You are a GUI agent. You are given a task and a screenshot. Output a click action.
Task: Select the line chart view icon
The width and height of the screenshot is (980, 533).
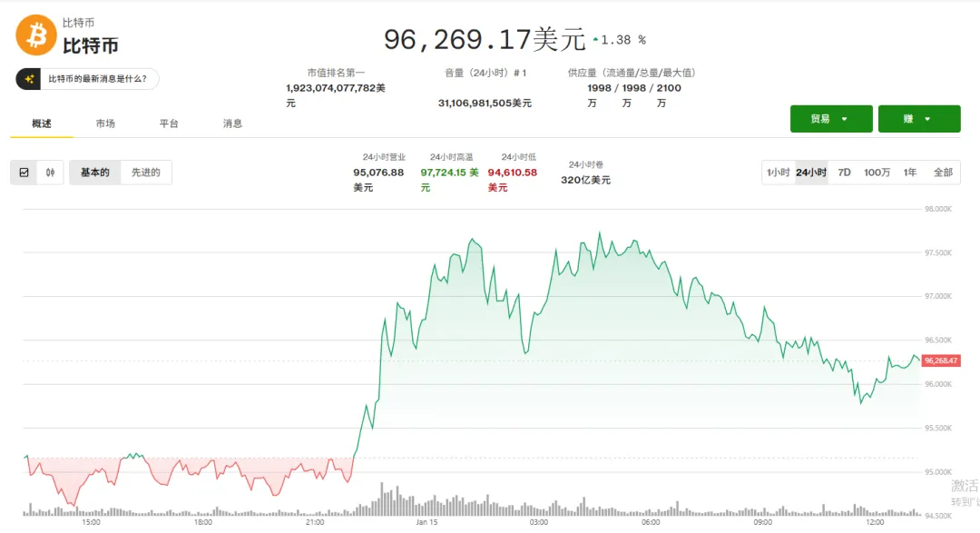click(24, 173)
